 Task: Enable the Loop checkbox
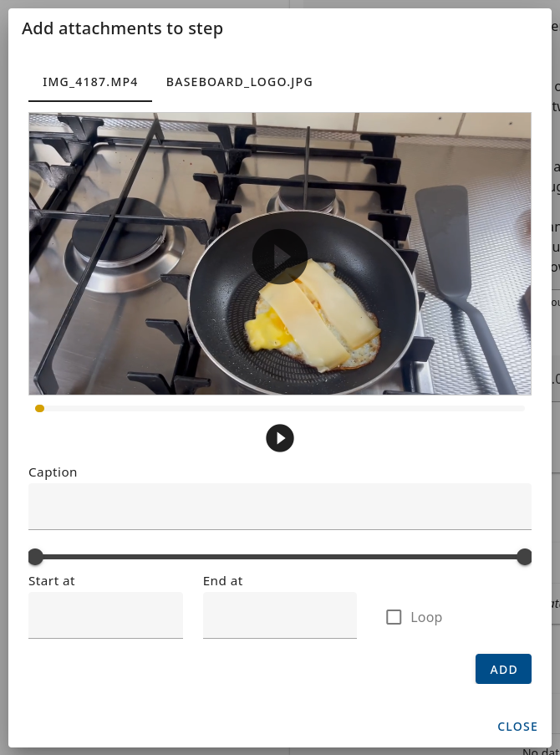click(394, 617)
